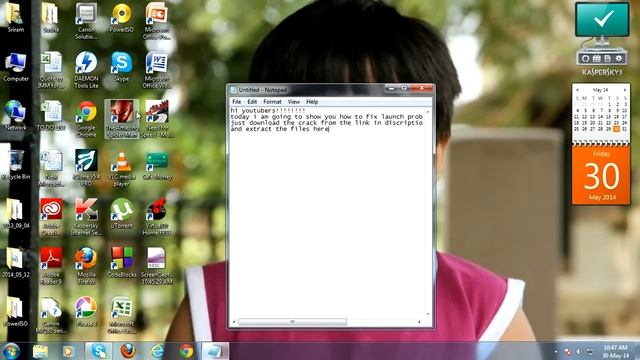Show hidden system tray icons
This screenshot has width=640, height=360.
556,351
